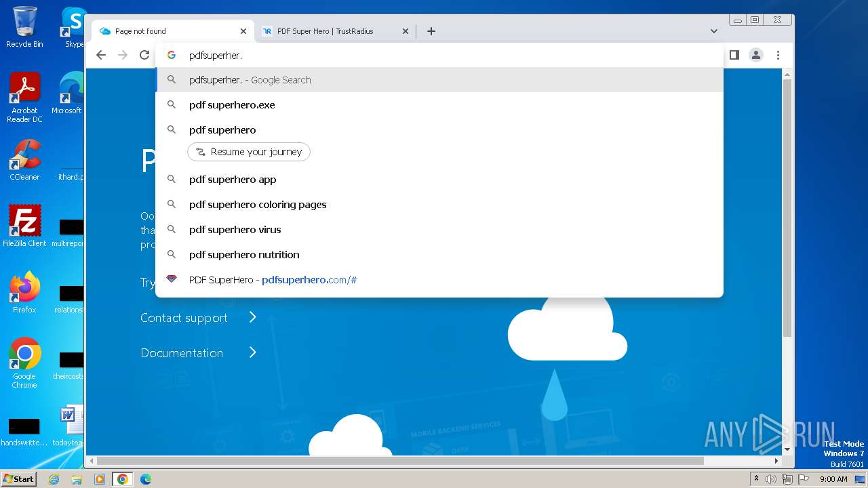The image size is (868, 488).
Task: Click the browser forward arrow
Action: (x=123, y=55)
